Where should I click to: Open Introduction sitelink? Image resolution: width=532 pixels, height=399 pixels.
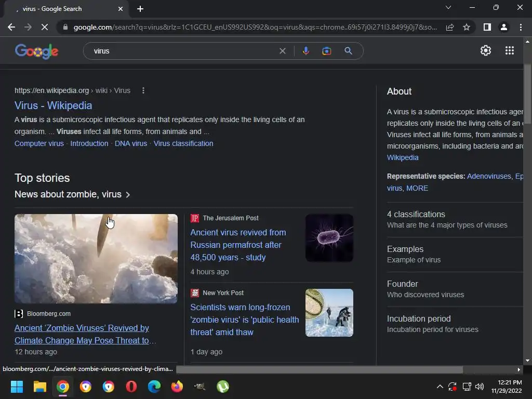89,143
